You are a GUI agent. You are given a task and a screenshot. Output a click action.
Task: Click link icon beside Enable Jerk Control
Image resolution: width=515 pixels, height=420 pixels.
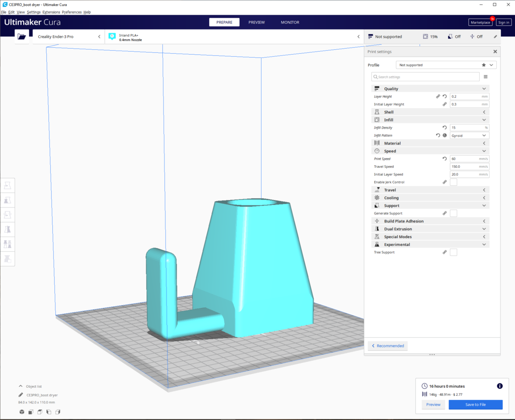pyautogui.click(x=445, y=182)
